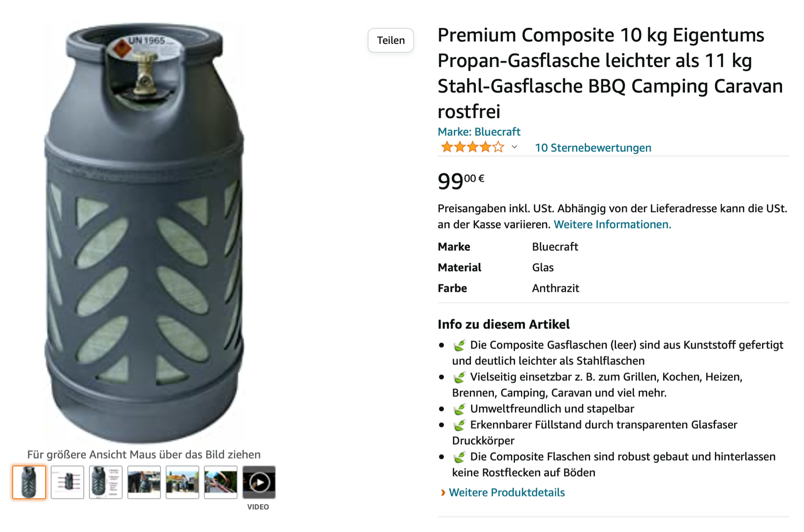Select the fifth thumbnail with outdoor patio scene
This screenshot has height=532, width=804.
182,482
